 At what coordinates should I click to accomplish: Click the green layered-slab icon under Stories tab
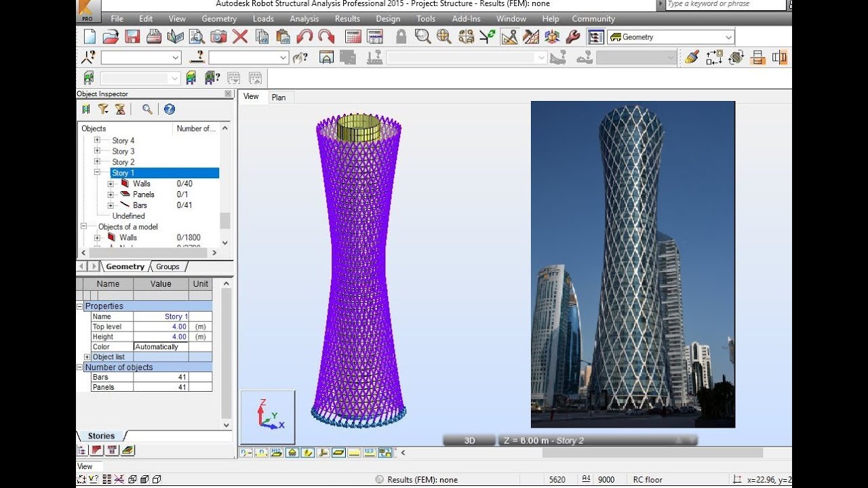[x=127, y=450]
